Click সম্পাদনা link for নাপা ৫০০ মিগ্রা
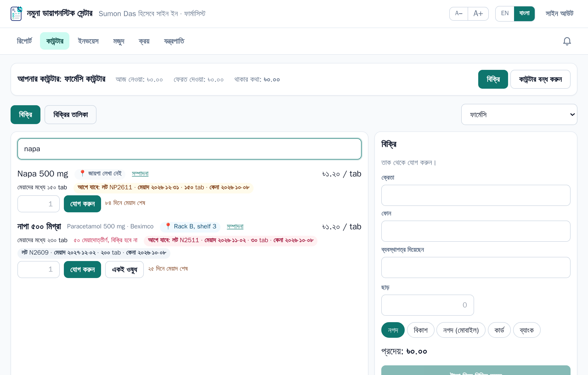The height and width of the screenshot is (375, 588). [x=235, y=226]
